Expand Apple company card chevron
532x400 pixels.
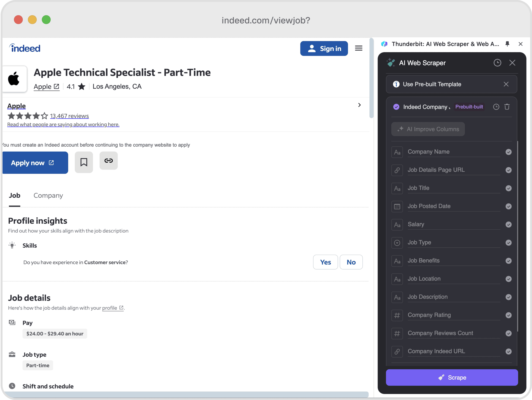click(359, 105)
